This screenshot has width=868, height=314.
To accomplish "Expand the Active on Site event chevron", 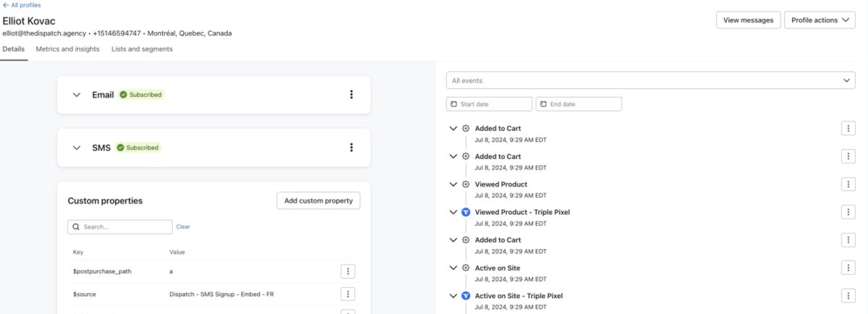I will 454,268.
